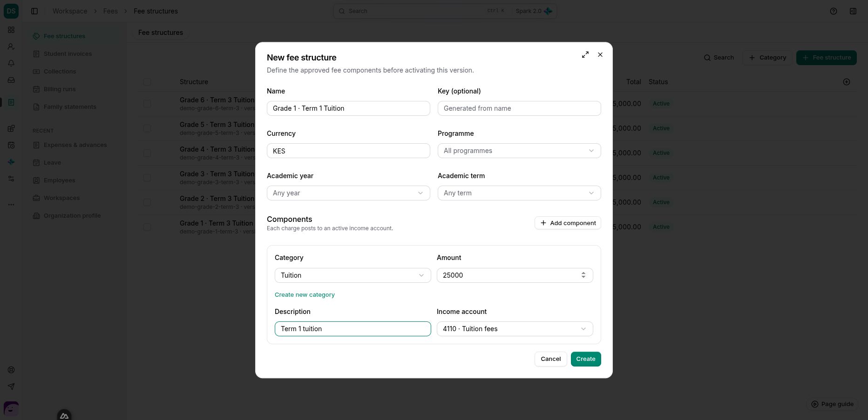Click the Description input field
Screen dimensions: 868x420
pos(353,329)
